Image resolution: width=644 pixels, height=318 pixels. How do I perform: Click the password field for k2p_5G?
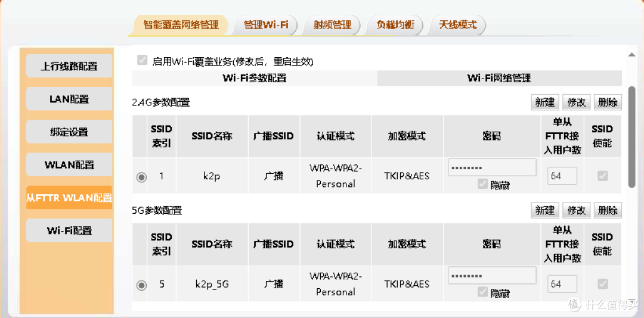point(492,275)
